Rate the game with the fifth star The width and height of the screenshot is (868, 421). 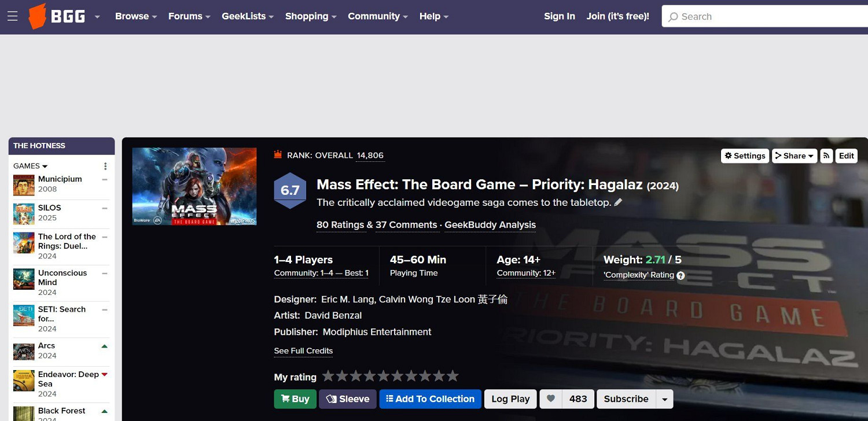384,376
